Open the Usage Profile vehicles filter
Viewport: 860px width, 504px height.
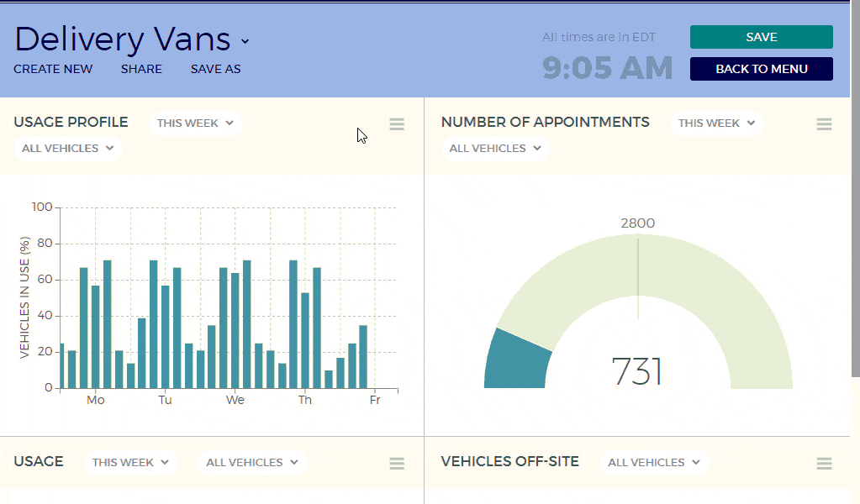[66, 148]
